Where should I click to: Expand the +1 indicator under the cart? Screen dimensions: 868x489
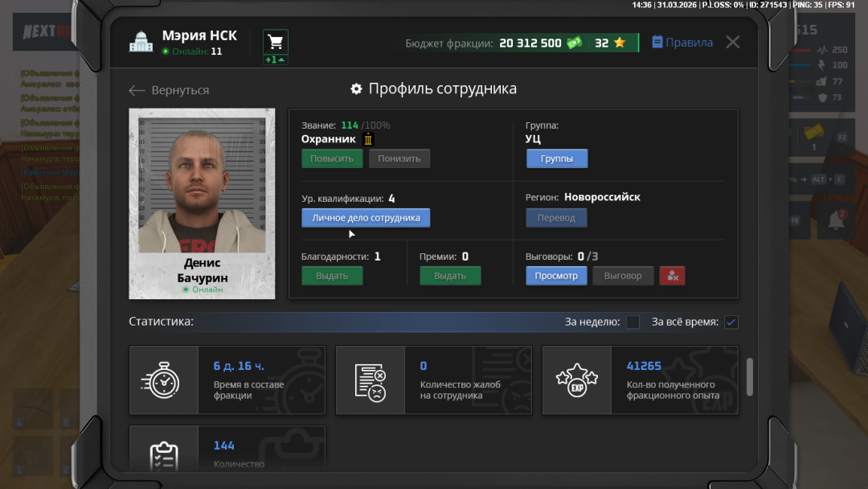coord(275,60)
